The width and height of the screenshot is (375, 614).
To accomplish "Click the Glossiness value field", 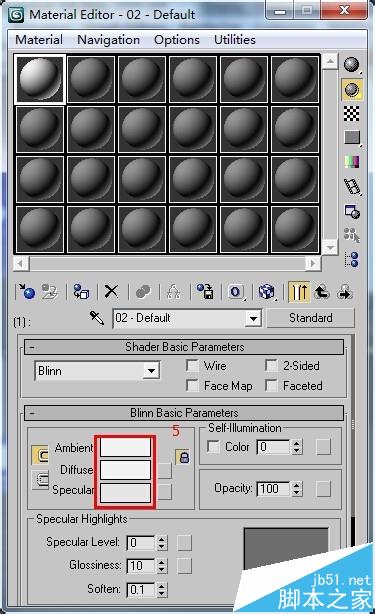I will pyautogui.click(x=141, y=566).
